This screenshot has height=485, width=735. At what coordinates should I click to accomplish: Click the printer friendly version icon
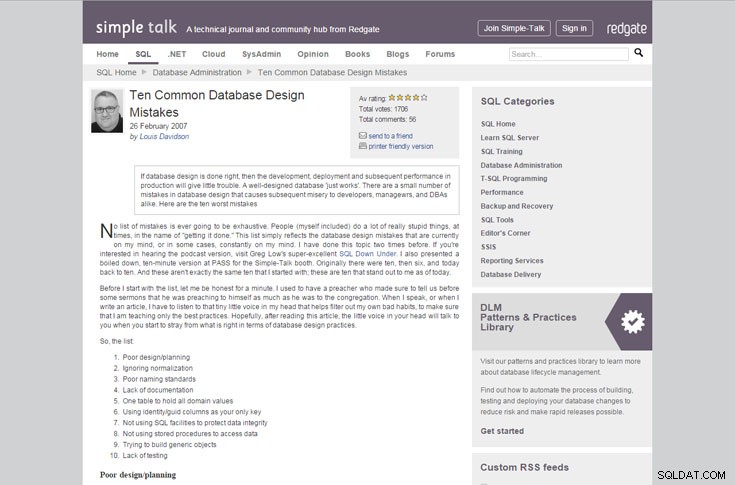coord(362,146)
